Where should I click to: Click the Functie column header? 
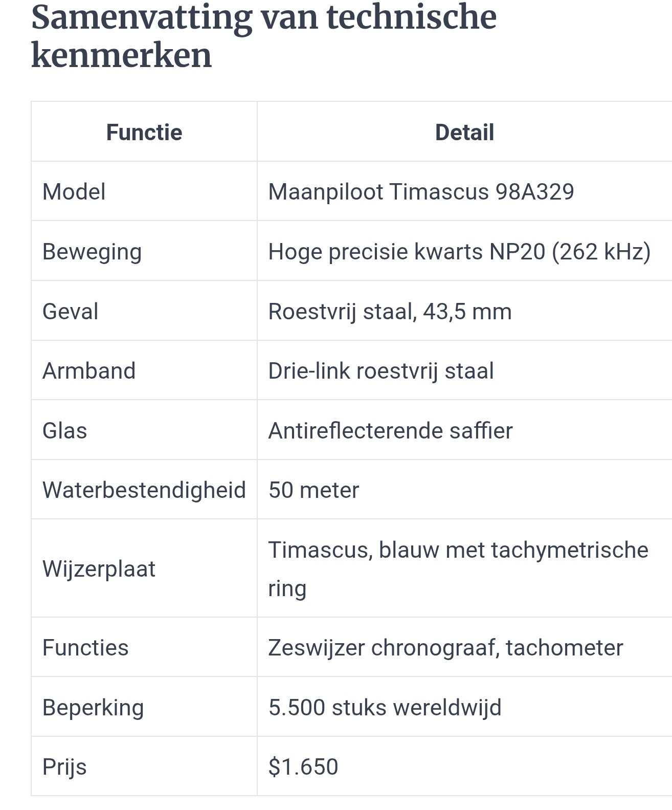click(x=144, y=132)
